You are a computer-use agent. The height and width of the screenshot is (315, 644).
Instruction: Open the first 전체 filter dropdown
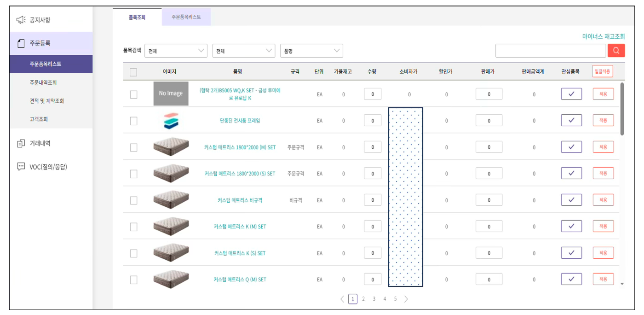[x=176, y=50]
